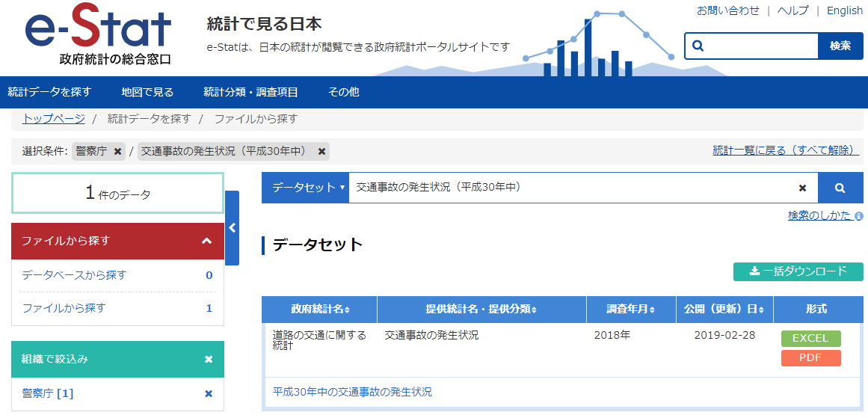The width and height of the screenshot is (868, 418).
Task: Open the 統計データを探す menu
Action: click(x=49, y=92)
